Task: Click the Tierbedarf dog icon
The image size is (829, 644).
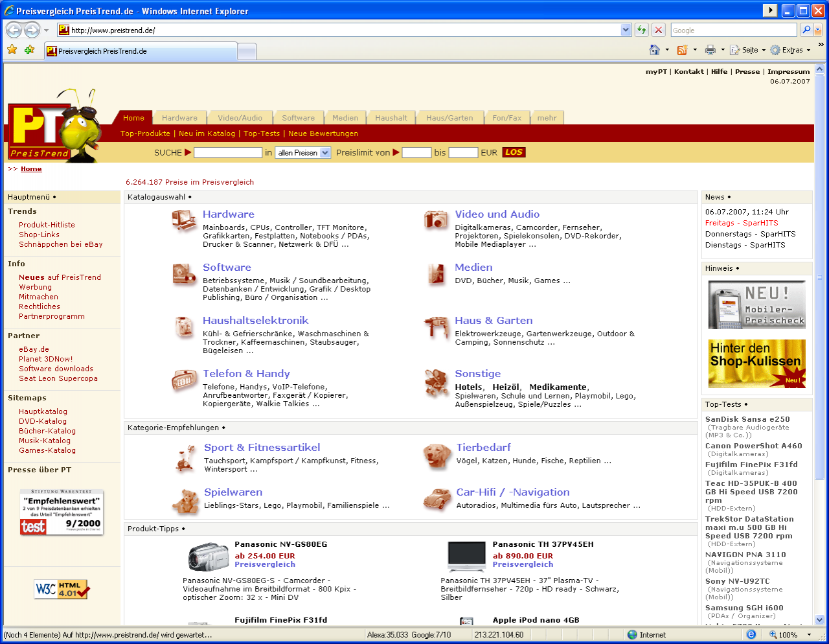Action: [x=437, y=456]
